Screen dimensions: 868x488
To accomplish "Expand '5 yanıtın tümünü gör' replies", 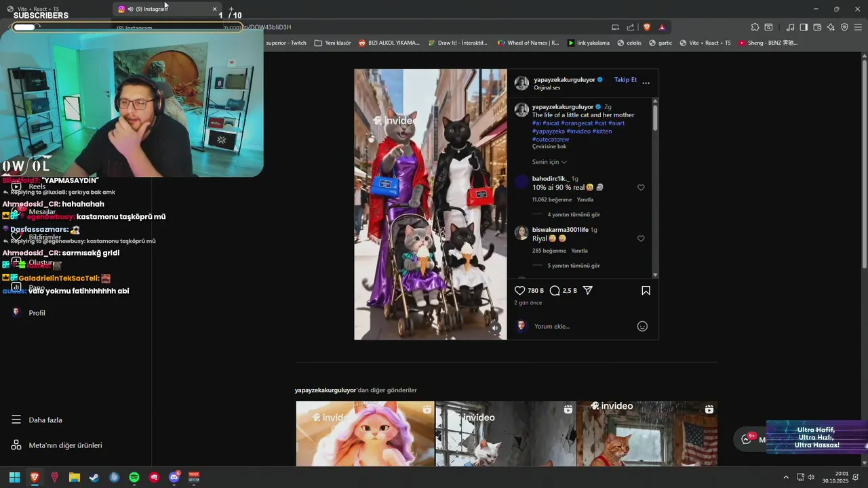I will point(574,266).
